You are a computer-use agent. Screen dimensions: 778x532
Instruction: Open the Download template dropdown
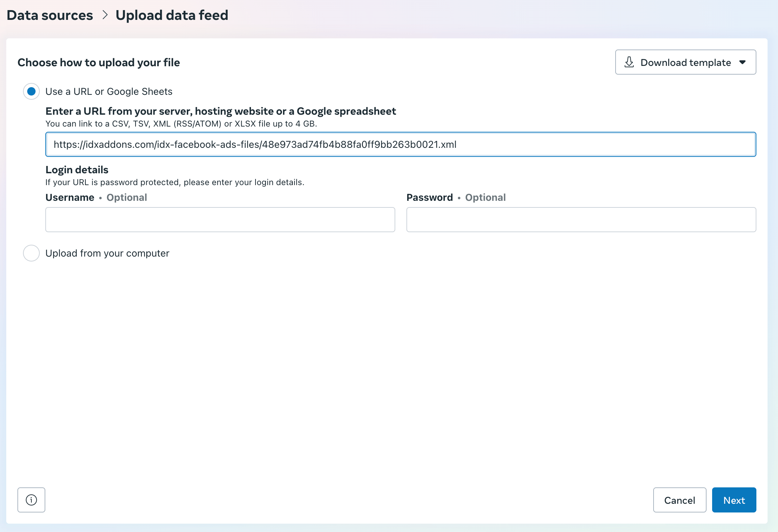pyautogui.click(x=685, y=62)
